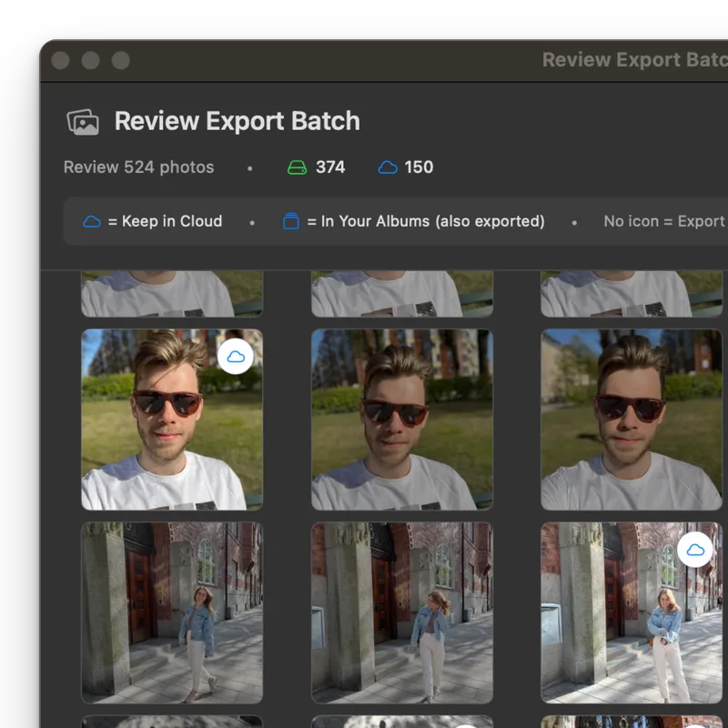Click the Keep in Cloud legend label
Image resolution: width=728 pixels, height=728 pixels.
coord(165,221)
